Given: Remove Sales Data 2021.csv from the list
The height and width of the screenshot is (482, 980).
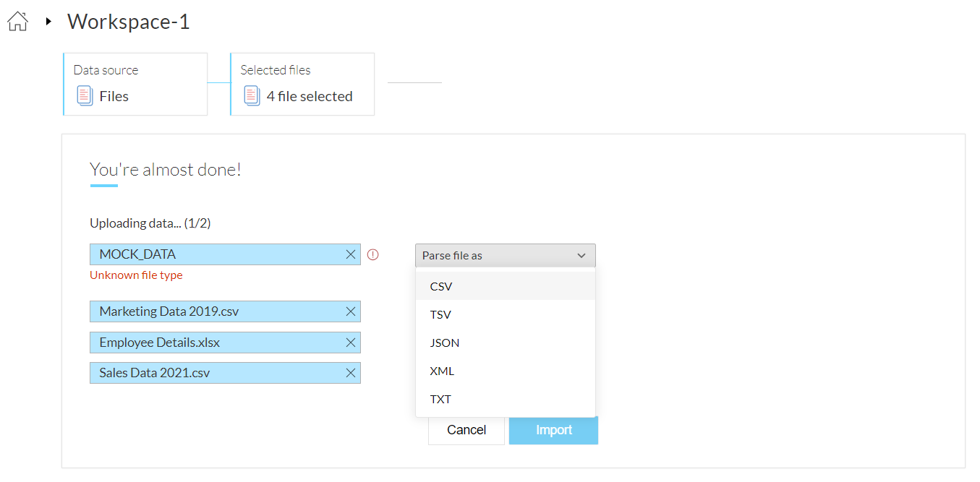Looking at the screenshot, I should (x=351, y=373).
